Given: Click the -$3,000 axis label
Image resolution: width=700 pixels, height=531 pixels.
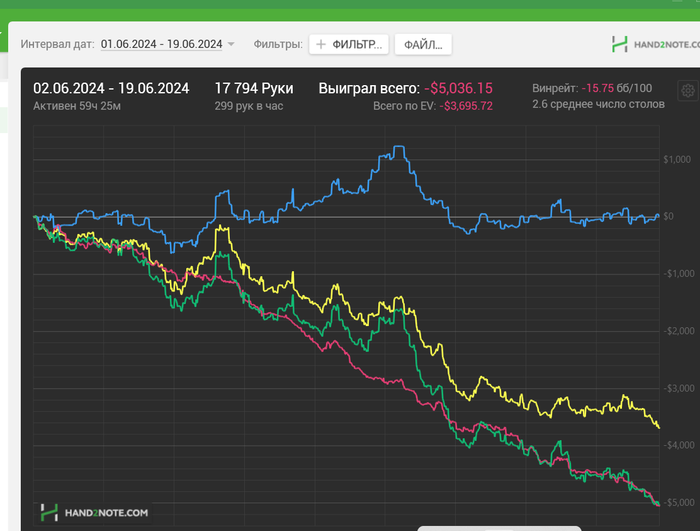Looking at the screenshot, I should (x=679, y=388).
